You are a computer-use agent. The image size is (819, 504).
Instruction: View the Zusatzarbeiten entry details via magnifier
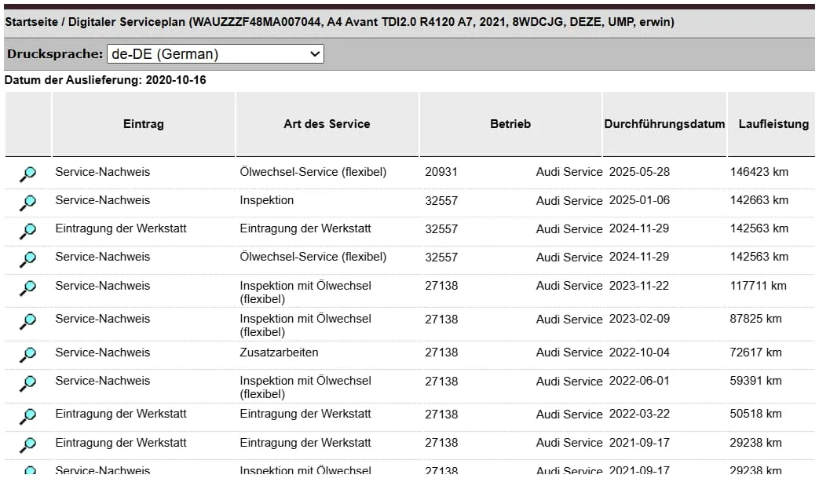point(28,355)
